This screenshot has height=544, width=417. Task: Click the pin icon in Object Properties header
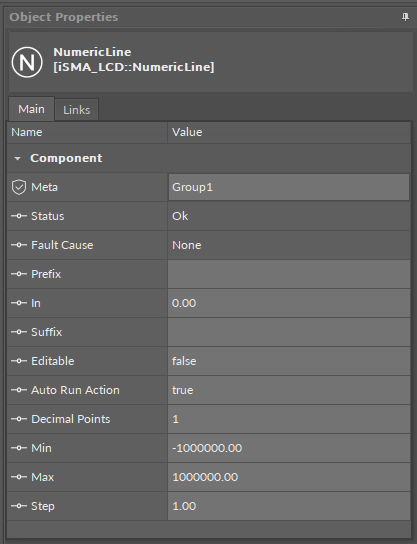[x=405, y=17]
